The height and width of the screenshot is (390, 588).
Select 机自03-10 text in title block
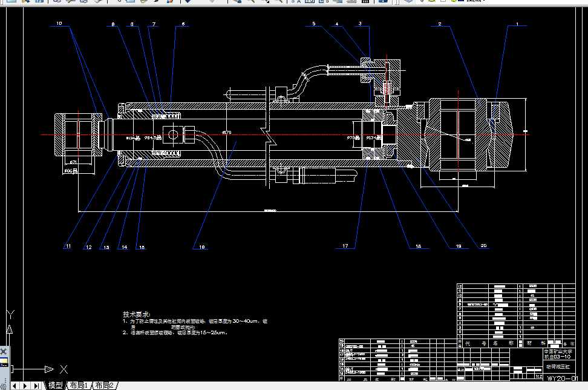click(x=558, y=357)
